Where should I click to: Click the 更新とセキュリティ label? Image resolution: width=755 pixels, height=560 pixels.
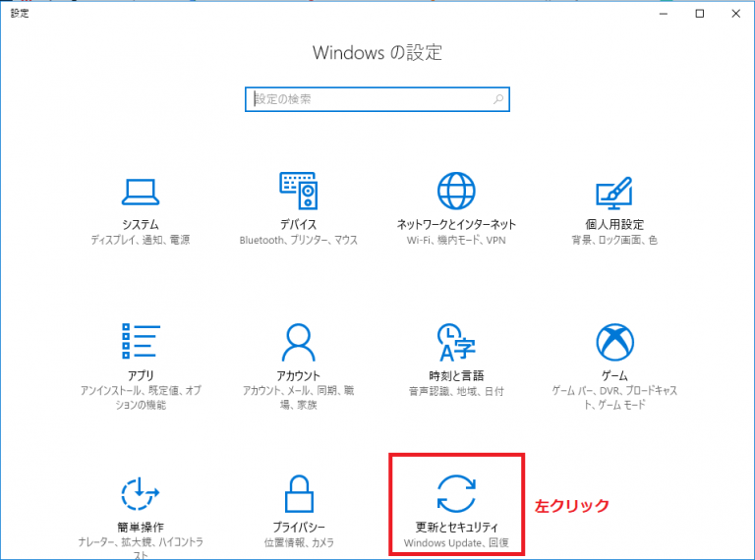(456, 527)
